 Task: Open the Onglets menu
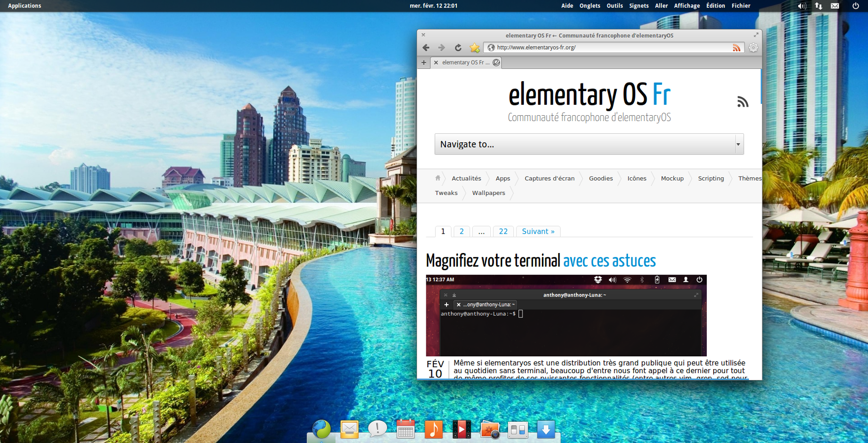pos(590,6)
